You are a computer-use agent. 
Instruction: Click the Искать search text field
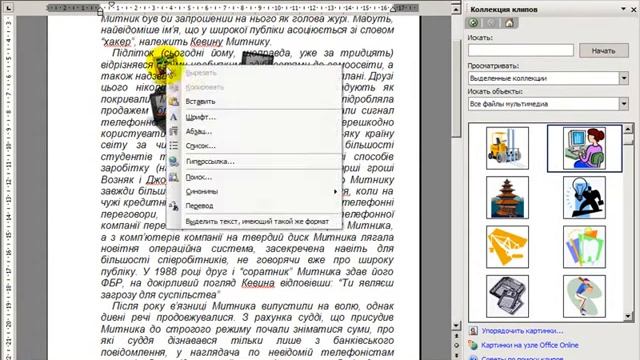(x=521, y=51)
